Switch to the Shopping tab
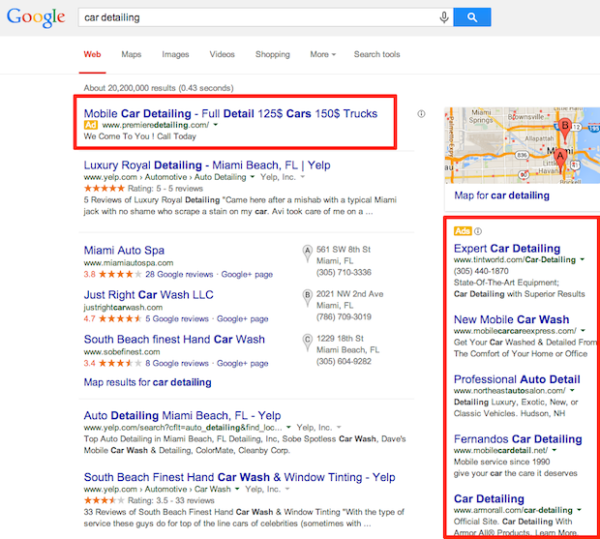 point(272,54)
